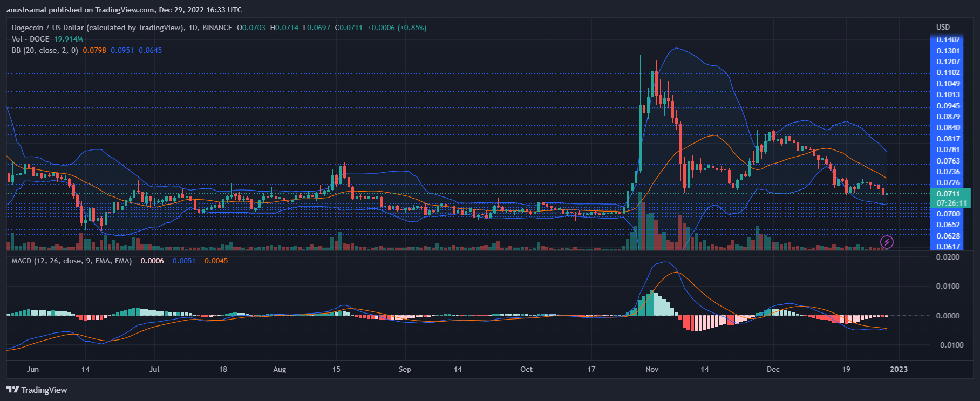Click the orange BB basis value 0.0798

click(94, 50)
